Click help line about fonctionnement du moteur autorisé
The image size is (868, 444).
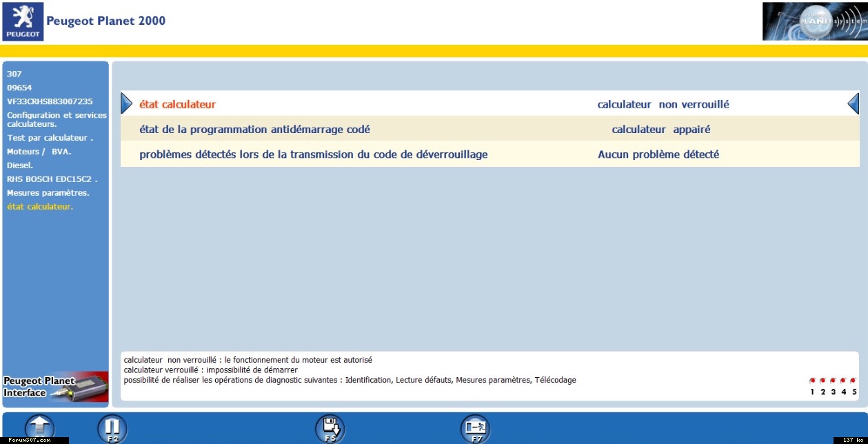(x=248, y=360)
